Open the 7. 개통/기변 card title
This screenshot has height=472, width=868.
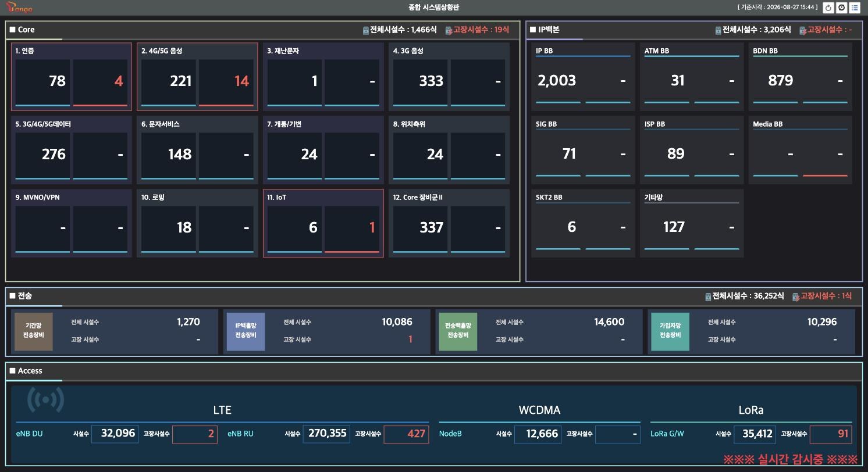284,124
